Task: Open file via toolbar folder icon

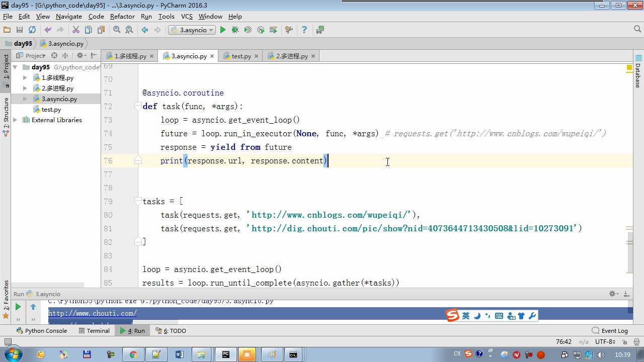Action: tap(7, 30)
